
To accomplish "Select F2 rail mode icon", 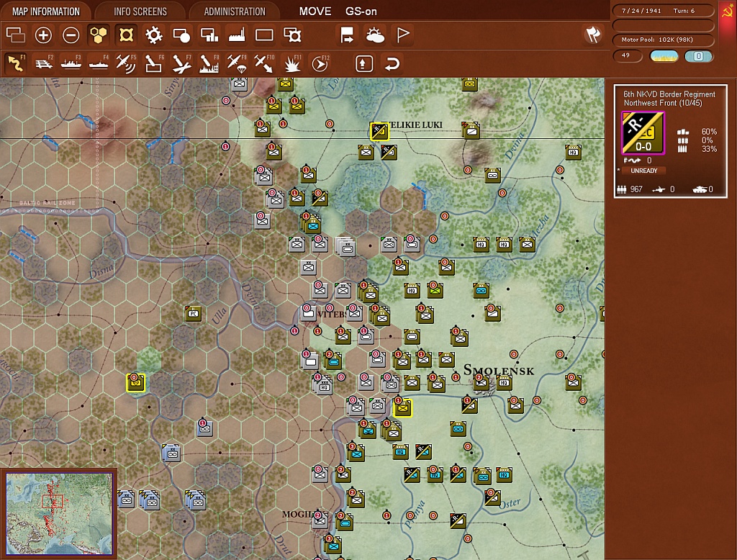I will tap(44, 63).
